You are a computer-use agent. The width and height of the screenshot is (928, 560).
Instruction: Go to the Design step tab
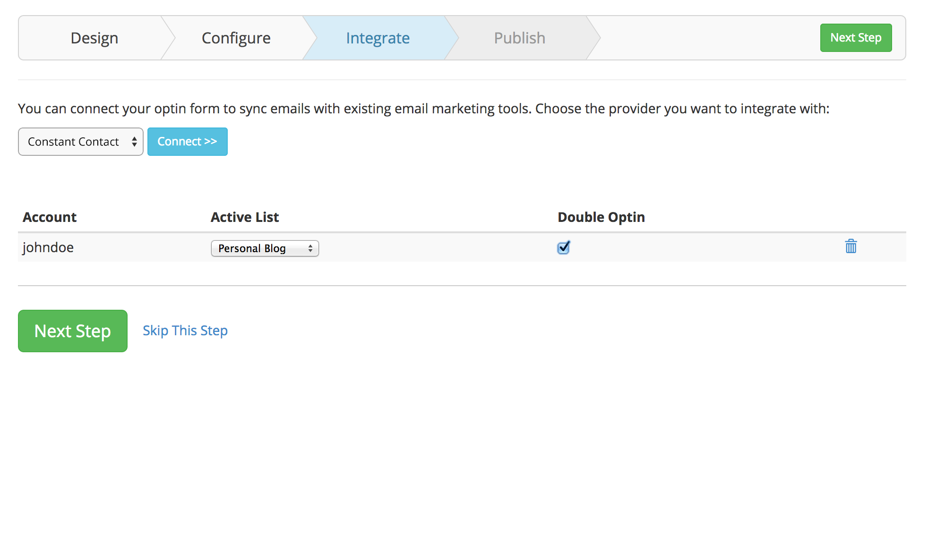click(x=94, y=38)
